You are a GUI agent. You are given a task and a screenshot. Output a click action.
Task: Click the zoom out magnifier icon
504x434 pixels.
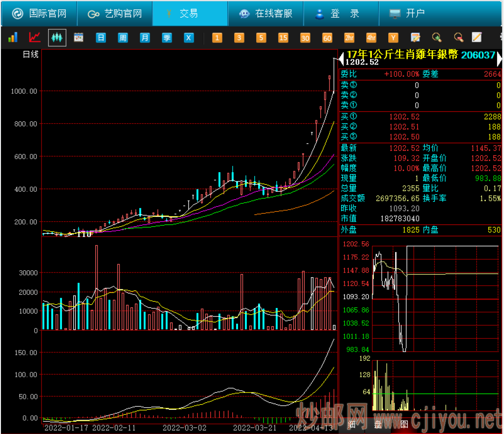[459, 37]
